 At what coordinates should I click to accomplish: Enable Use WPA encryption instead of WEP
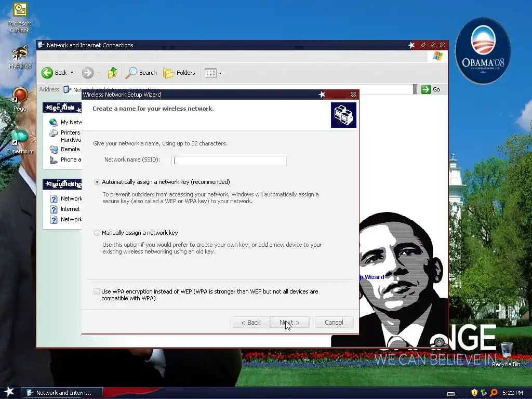pos(97,291)
